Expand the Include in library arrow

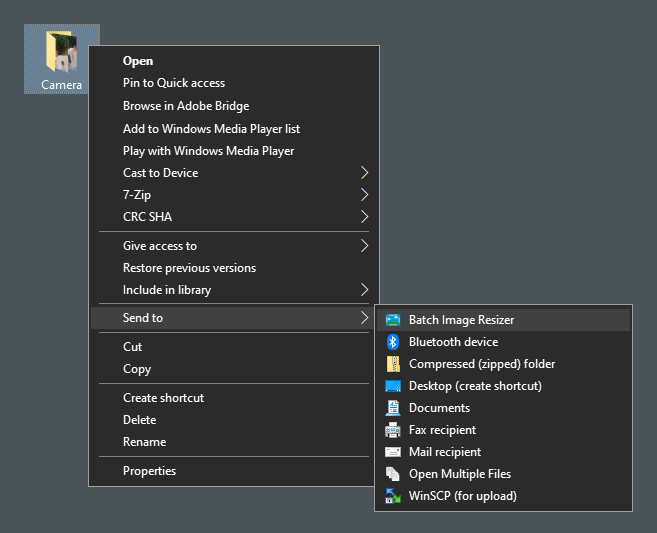365,290
